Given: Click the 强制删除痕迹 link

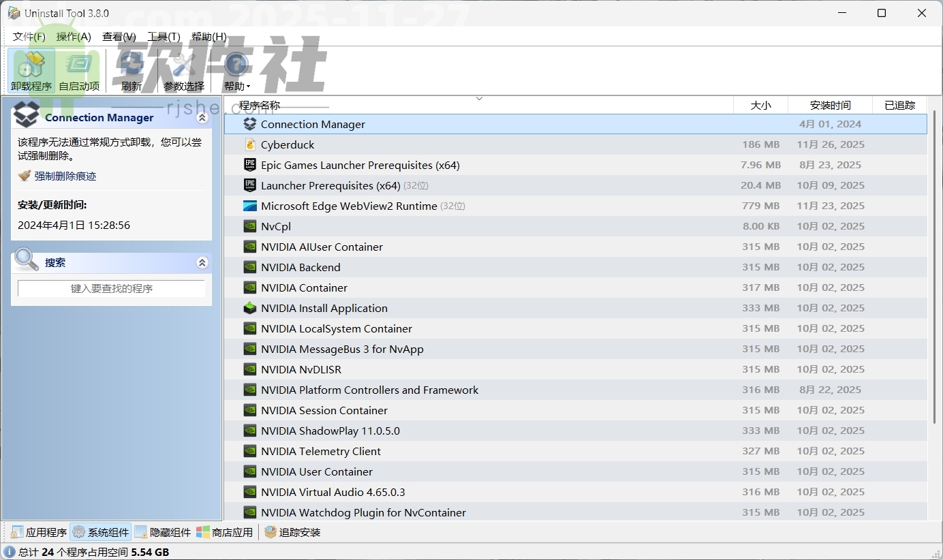Looking at the screenshot, I should [65, 175].
